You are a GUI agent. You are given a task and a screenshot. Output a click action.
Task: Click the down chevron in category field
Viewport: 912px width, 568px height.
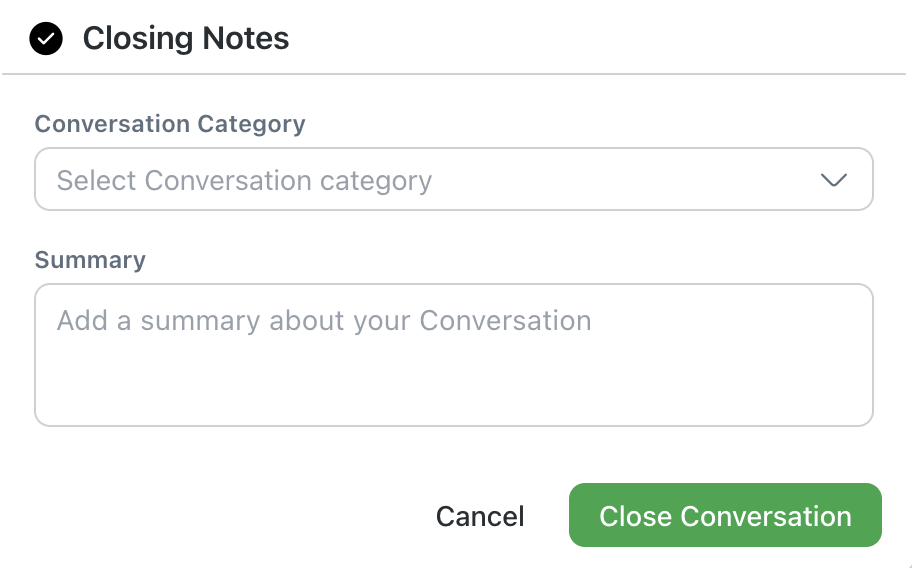(x=833, y=180)
